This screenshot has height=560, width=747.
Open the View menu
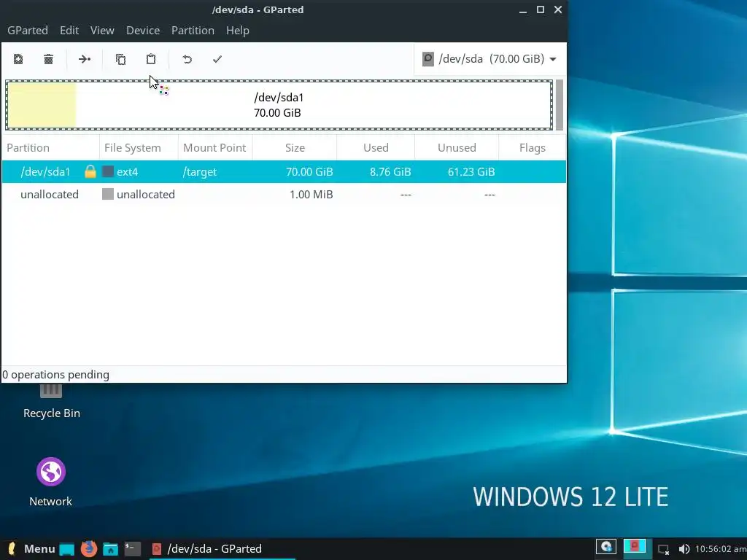(102, 31)
